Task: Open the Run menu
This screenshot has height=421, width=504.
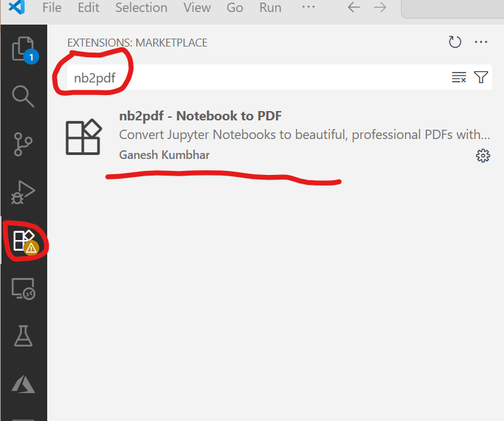Action: (271, 7)
